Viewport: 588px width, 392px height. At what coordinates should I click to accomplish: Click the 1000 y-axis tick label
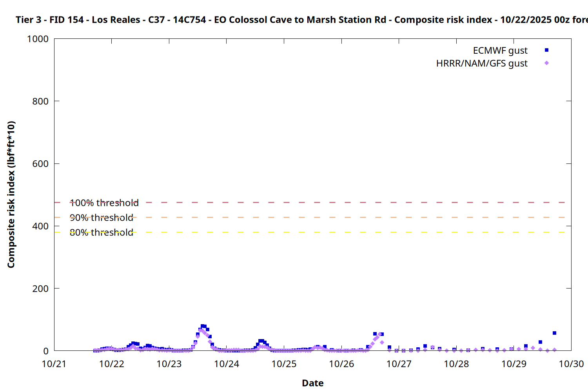[x=38, y=39]
